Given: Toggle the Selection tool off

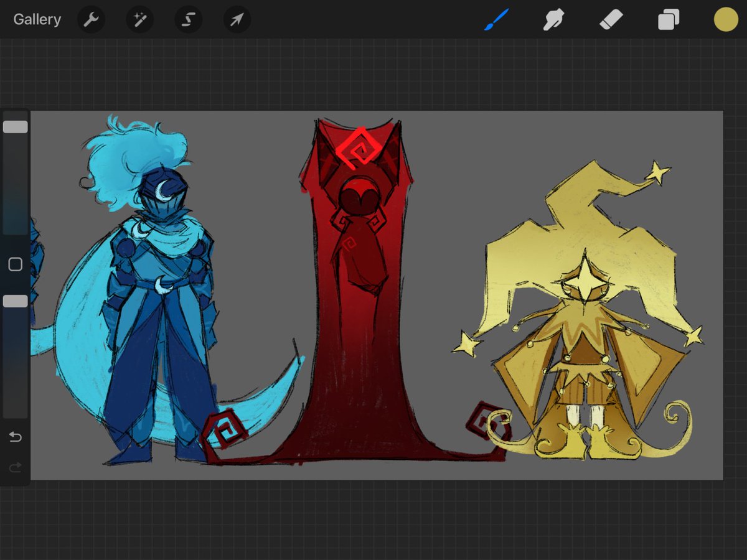Looking at the screenshot, I should tap(188, 19).
